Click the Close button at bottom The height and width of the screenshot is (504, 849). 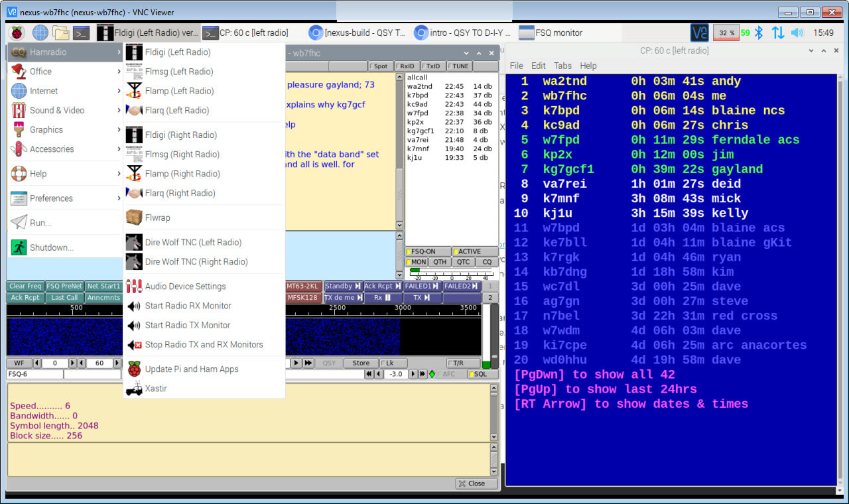tap(476, 483)
